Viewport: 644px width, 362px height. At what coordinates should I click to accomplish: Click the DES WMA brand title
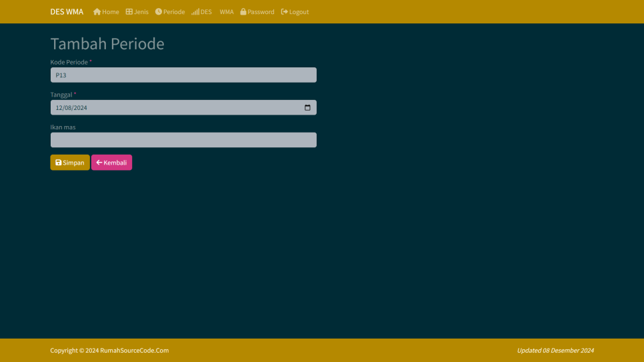[67, 12]
